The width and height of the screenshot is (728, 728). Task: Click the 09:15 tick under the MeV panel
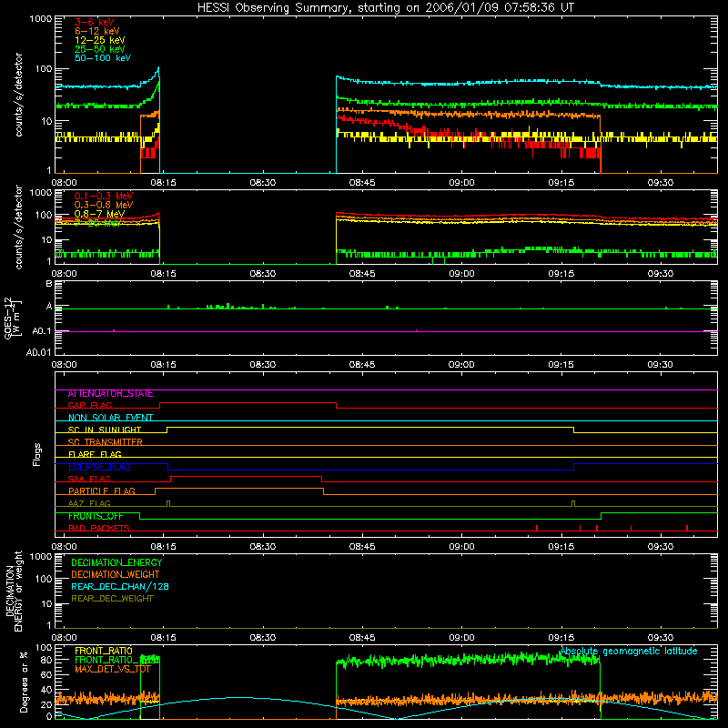pyautogui.click(x=561, y=274)
